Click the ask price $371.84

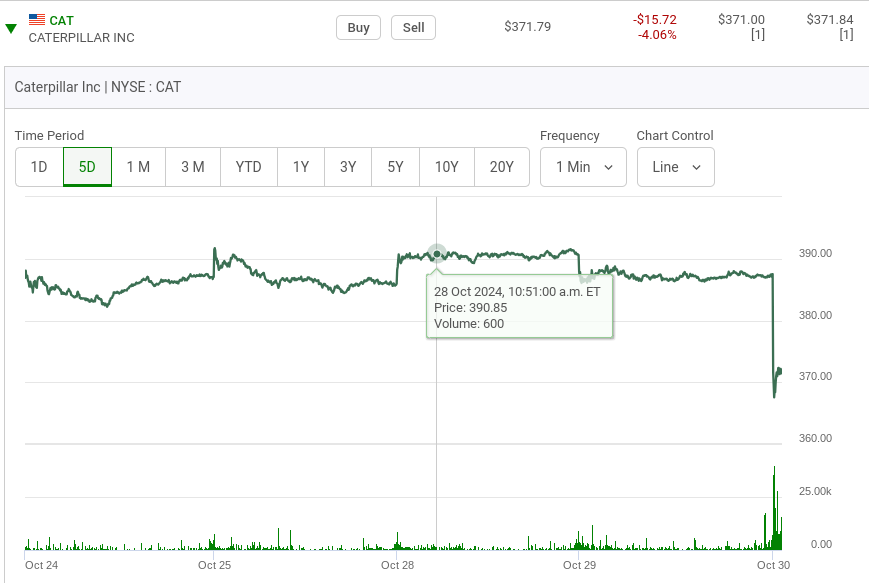pyautogui.click(x=830, y=19)
